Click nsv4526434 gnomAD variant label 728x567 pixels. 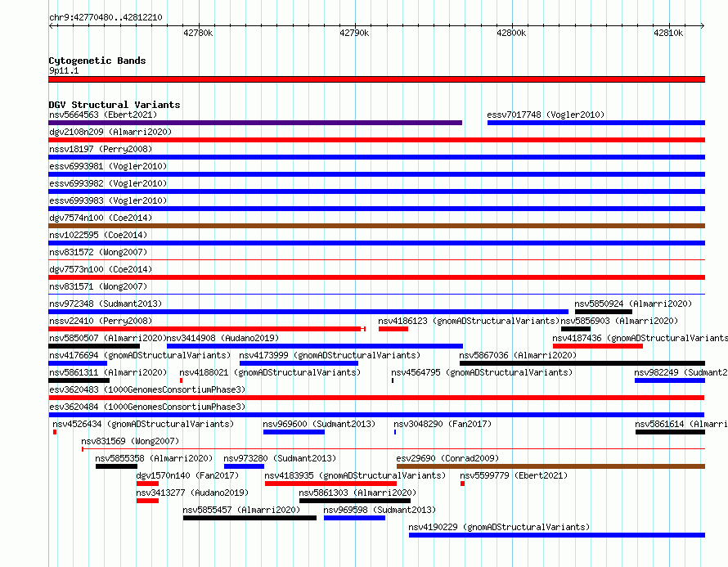tap(143, 424)
